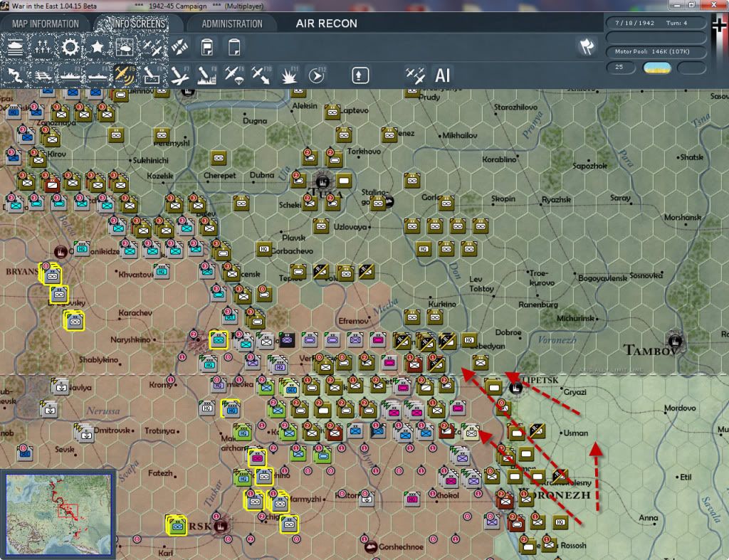Select the F2 rail transport mode

click(x=42, y=75)
